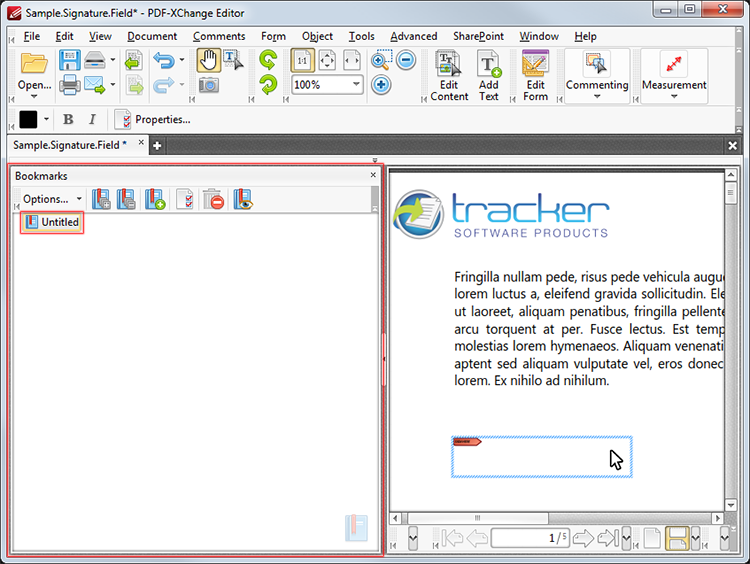Expand the Measurement toolbar dropdown

pos(674,96)
